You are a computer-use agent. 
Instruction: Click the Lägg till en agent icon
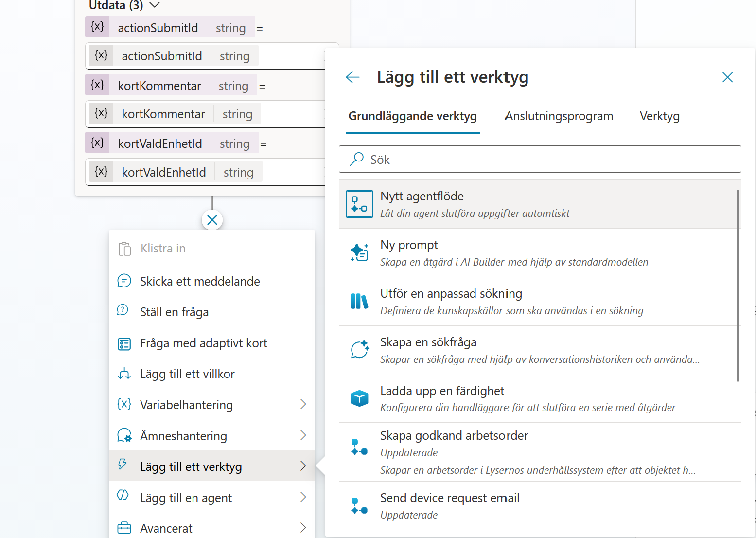tap(123, 495)
